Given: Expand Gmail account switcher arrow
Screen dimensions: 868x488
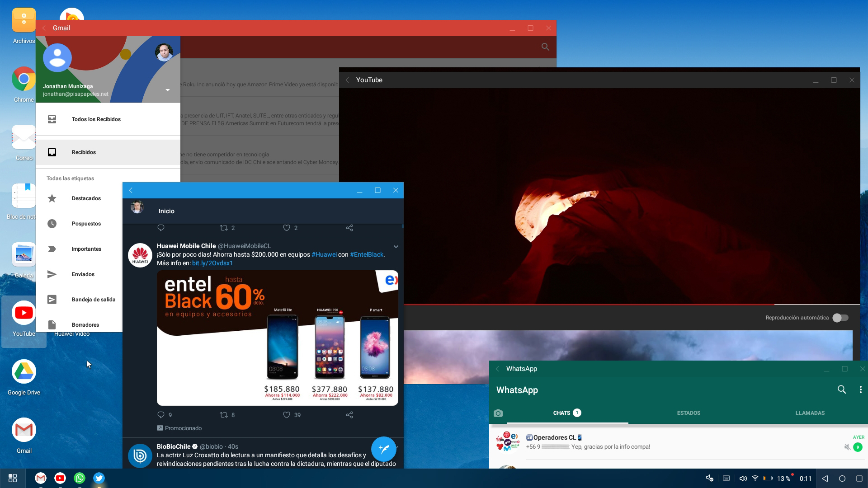Looking at the screenshot, I should tap(168, 90).
